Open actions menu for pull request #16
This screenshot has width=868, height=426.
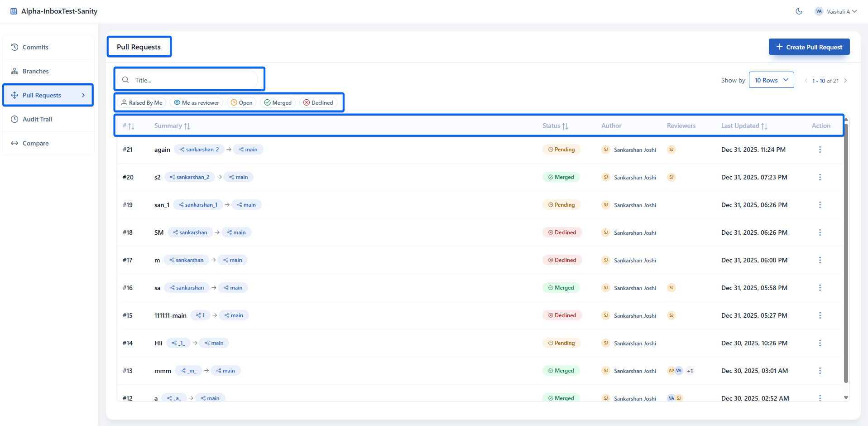click(x=820, y=288)
